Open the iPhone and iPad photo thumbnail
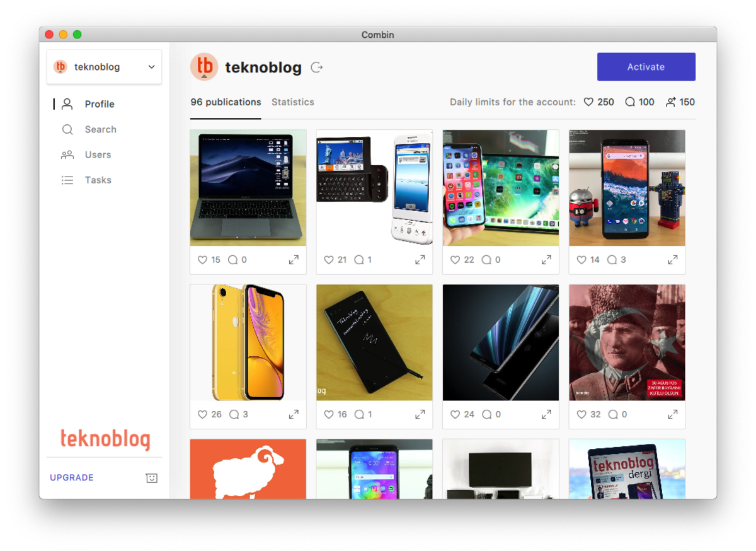The width and height of the screenshot is (756, 551). [x=500, y=188]
